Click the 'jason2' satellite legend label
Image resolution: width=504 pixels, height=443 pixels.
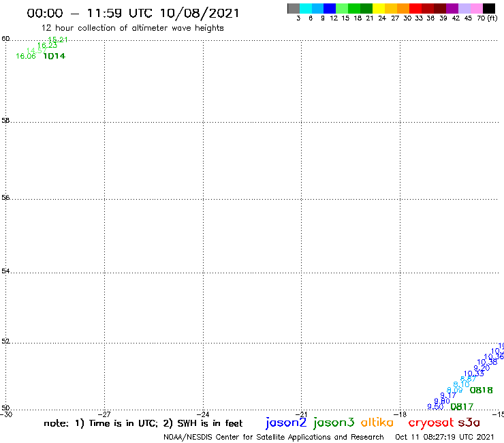[x=286, y=423]
